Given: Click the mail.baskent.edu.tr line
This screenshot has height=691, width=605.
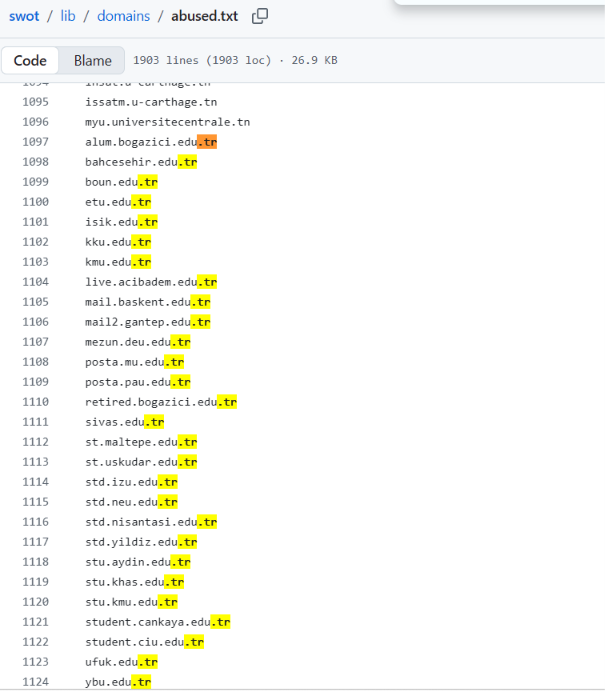Looking at the screenshot, I should click(x=148, y=302).
